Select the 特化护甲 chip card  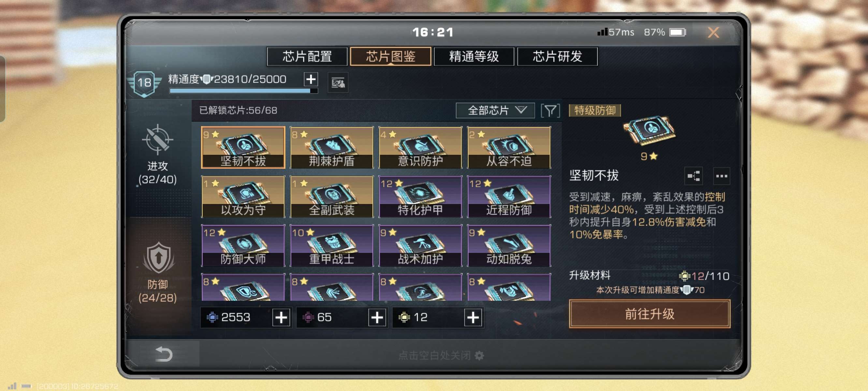point(420,196)
